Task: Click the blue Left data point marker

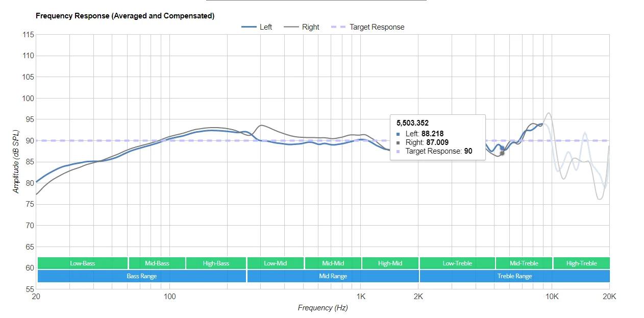Action: [x=502, y=148]
